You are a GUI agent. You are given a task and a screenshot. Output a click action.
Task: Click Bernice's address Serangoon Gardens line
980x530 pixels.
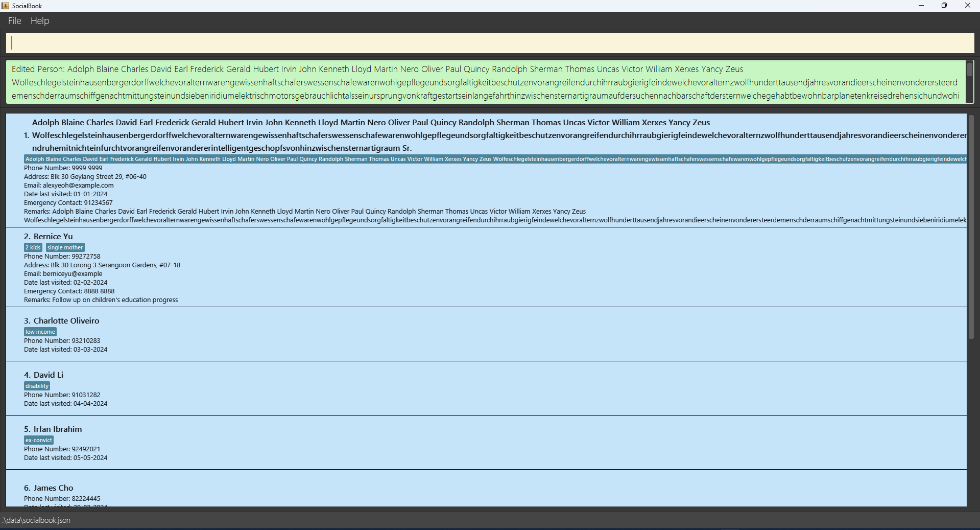pyautogui.click(x=102, y=265)
